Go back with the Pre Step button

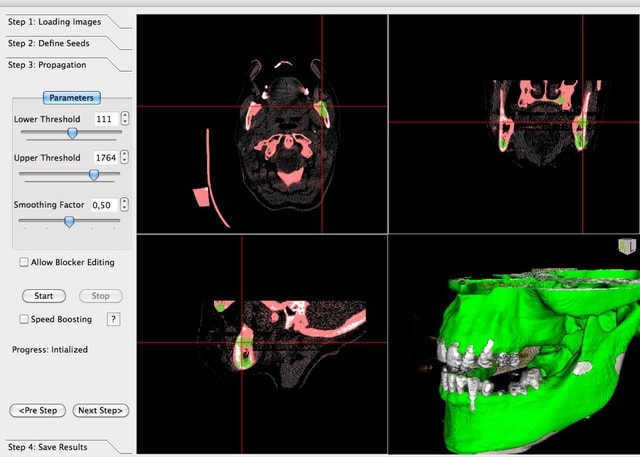39,410
